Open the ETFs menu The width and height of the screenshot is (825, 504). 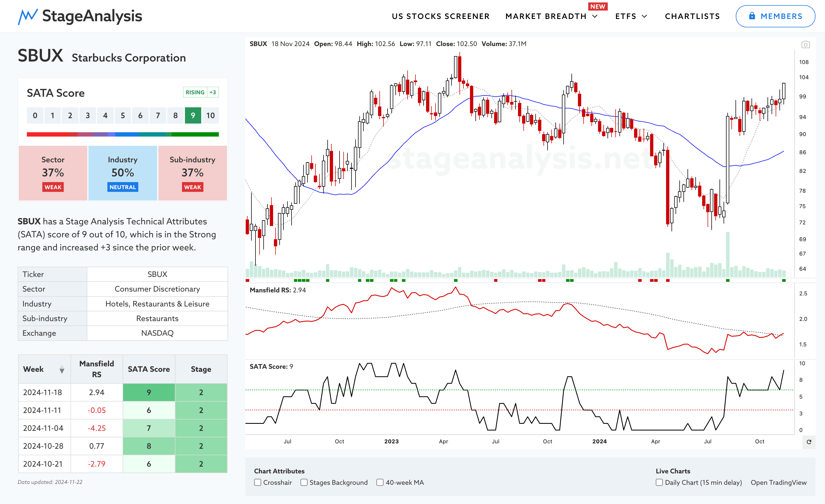pyautogui.click(x=625, y=16)
